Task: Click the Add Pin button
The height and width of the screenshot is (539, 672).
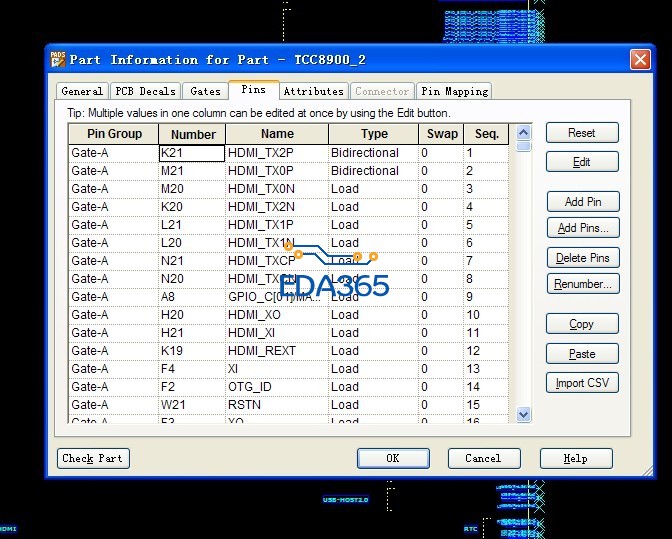Action: (x=581, y=202)
